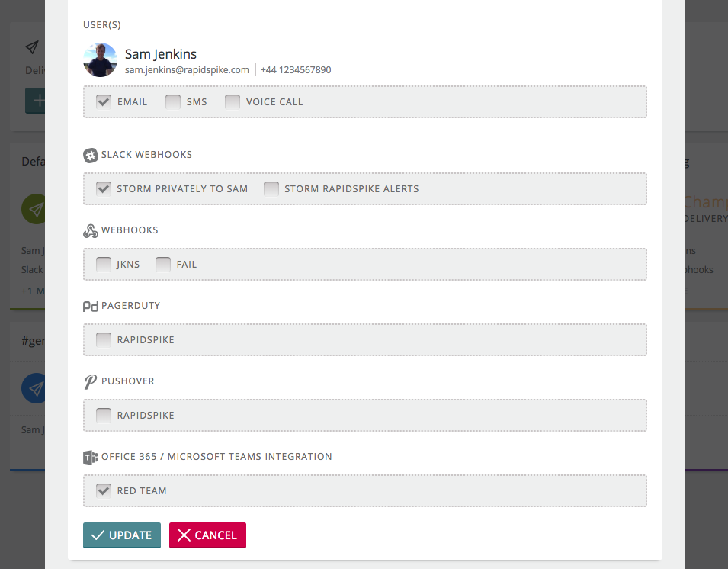728x569 pixels.
Task: Click Sam Jenkins profile photo
Action: point(101,60)
